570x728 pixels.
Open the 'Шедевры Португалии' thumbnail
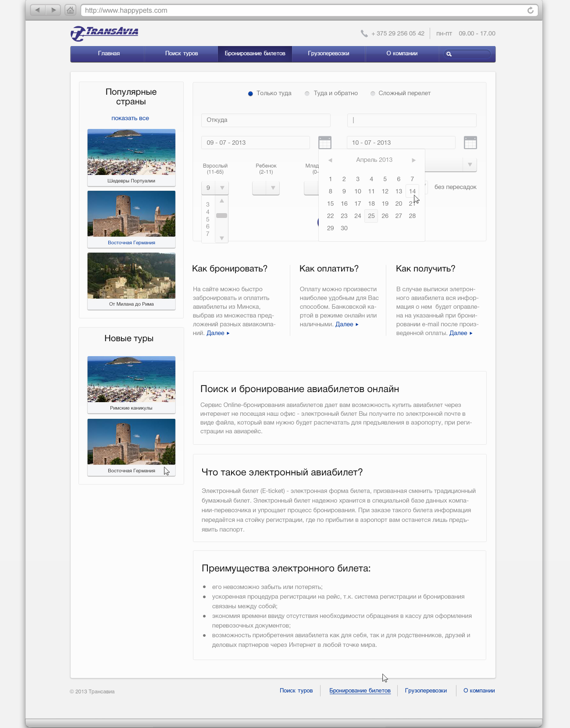click(132, 157)
